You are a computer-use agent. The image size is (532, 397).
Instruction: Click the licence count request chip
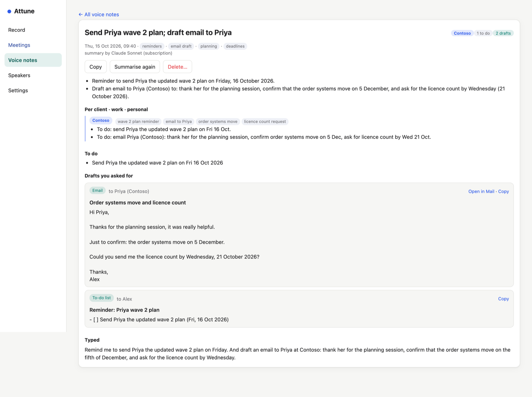(265, 122)
